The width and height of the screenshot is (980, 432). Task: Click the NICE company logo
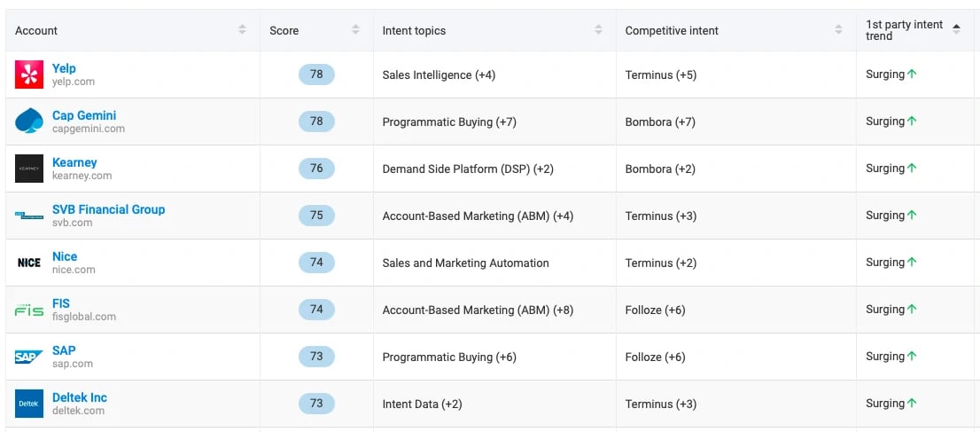(x=29, y=263)
